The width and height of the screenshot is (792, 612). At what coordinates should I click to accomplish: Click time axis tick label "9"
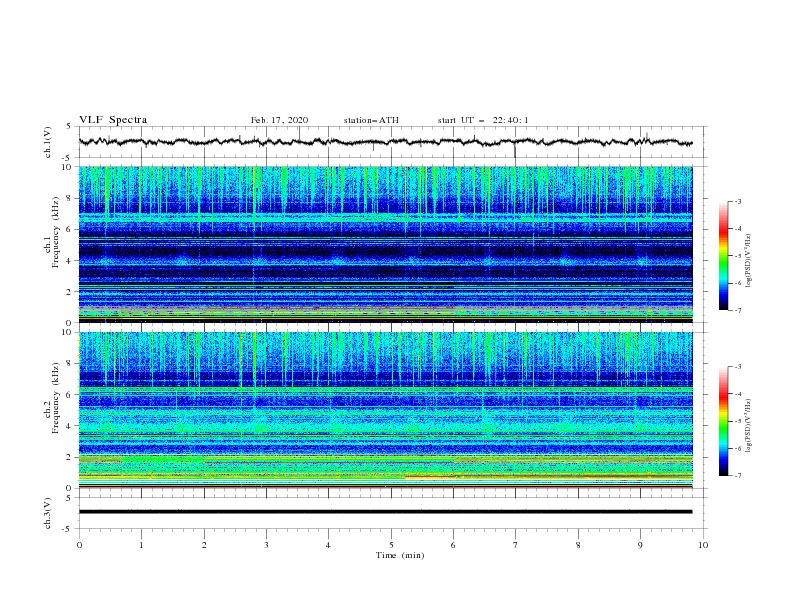(x=640, y=545)
